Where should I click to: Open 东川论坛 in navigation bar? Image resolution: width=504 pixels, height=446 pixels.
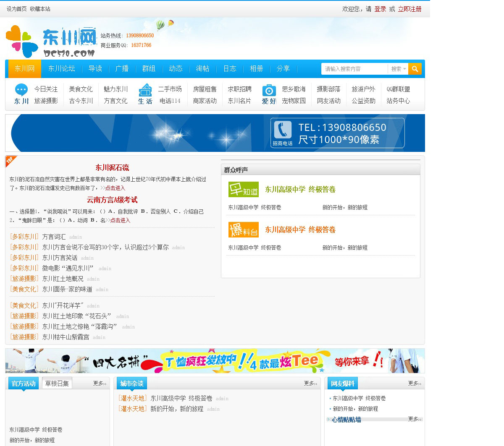pyautogui.click(x=61, y=69)
